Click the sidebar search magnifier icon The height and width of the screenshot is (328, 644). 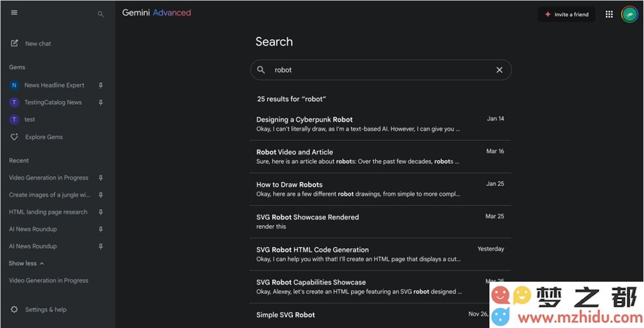pos(100,14)
